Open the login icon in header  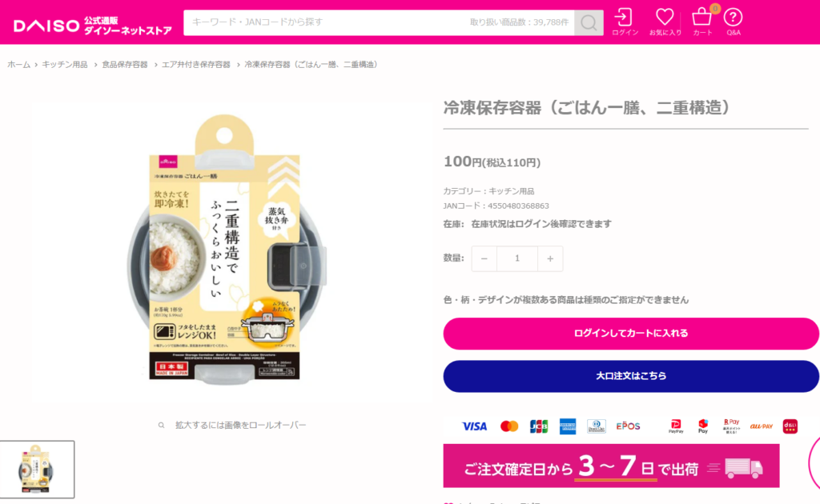(x=625, y=22)
